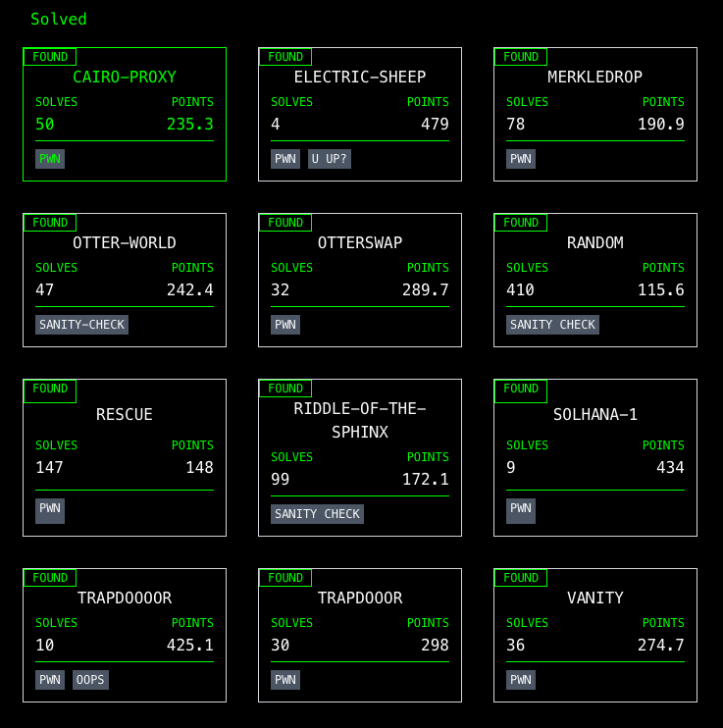
Task: Open the CAIRO-PROXY challenge card
Action: [x=125, y=114]
